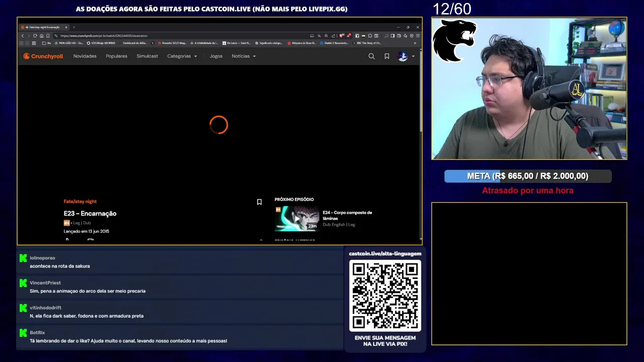Screen dimensions: 644x362
Task: Click the VPN shield icon in toolbar
Action: coord(412,36)
